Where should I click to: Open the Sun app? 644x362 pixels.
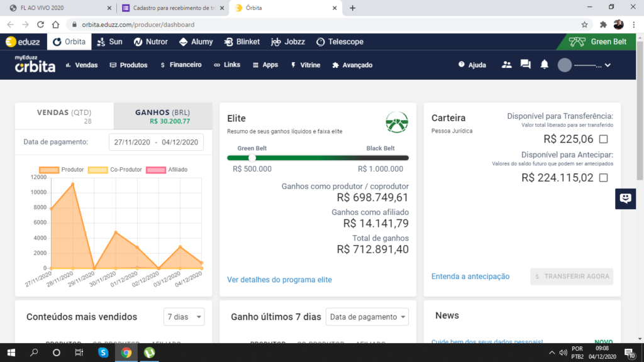(x=109, y=42)
